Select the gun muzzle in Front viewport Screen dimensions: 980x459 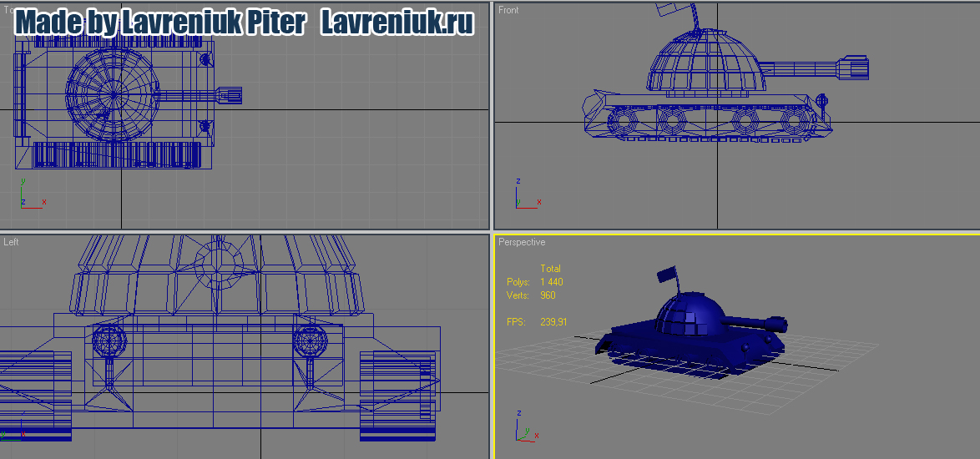[x=855, y=67]
